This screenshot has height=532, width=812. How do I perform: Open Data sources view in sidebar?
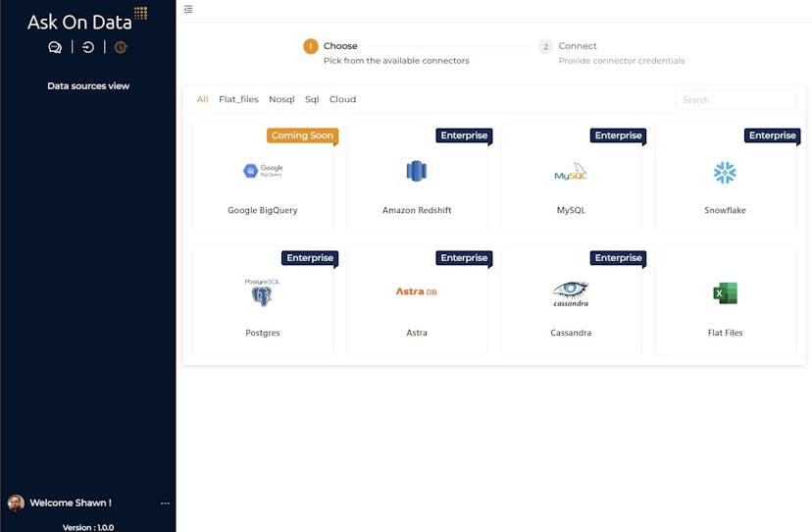[88, 86]
